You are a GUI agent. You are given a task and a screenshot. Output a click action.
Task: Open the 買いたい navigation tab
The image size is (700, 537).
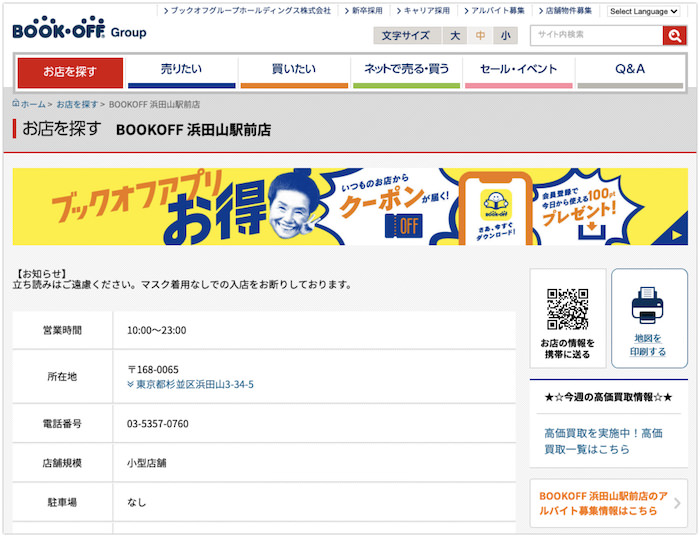tap(294, 72)
